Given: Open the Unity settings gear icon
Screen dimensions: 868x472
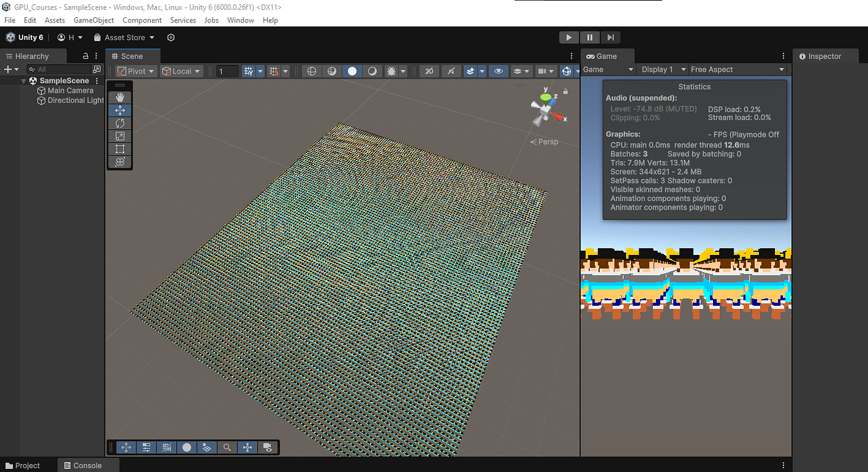Looking at the screenshot, I should coord(171,37).
